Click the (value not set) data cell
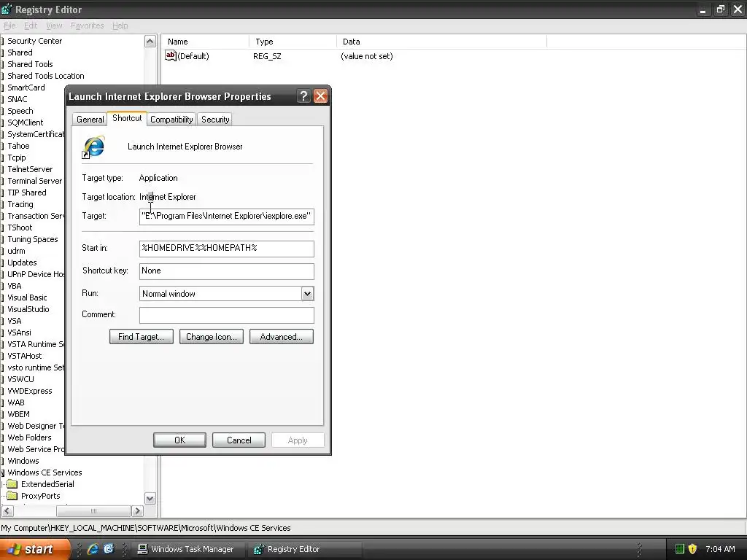 [367, 56]
